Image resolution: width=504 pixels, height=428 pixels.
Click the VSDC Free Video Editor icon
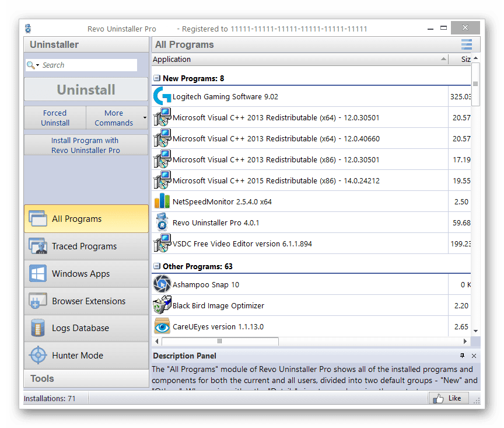(162, 243)
